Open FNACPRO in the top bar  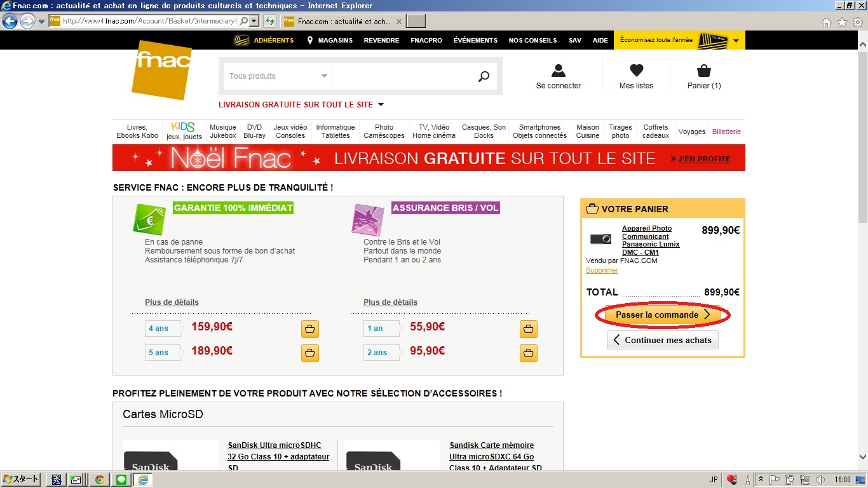click(x=426, y=40)
